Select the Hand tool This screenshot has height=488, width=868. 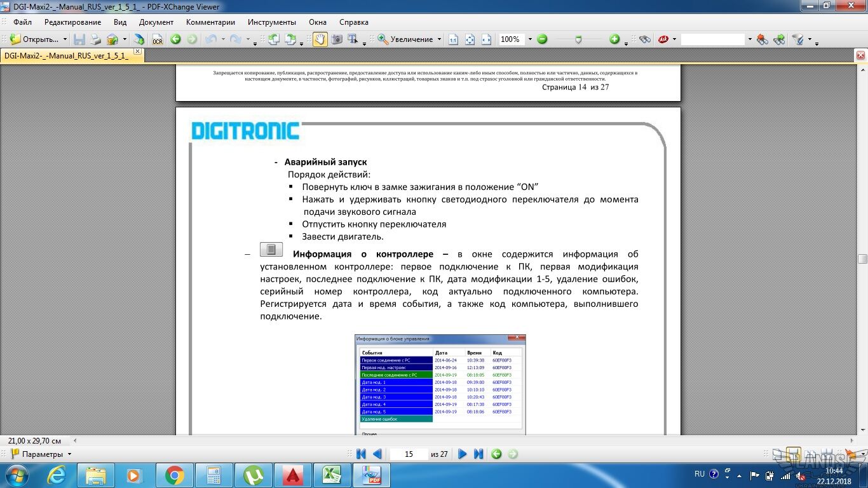320,39
